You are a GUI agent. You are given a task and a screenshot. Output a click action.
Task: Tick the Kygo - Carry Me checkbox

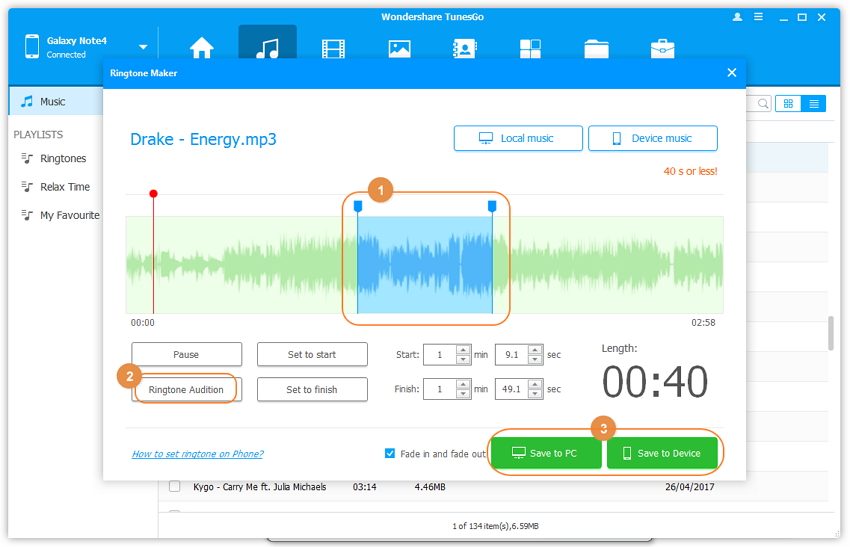[x=175, y=487]
